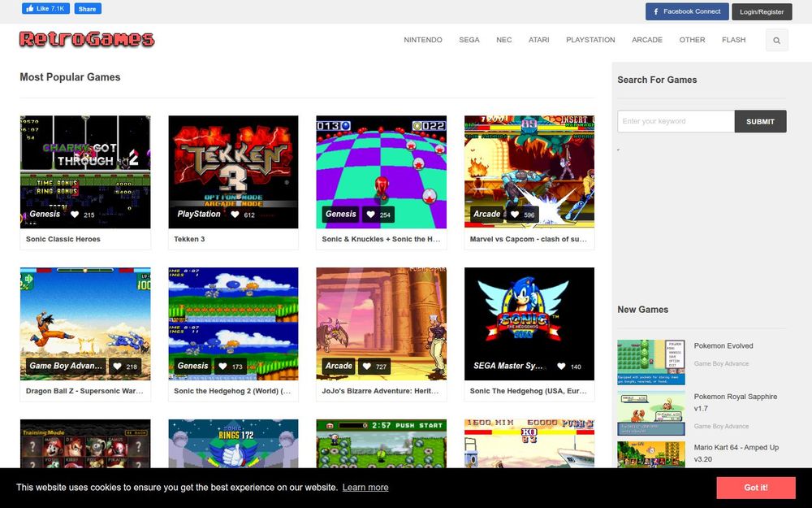
Task: Click the Game Boy Advan... tag on Dragon Ball Z
Action: (x=66, y=366)
